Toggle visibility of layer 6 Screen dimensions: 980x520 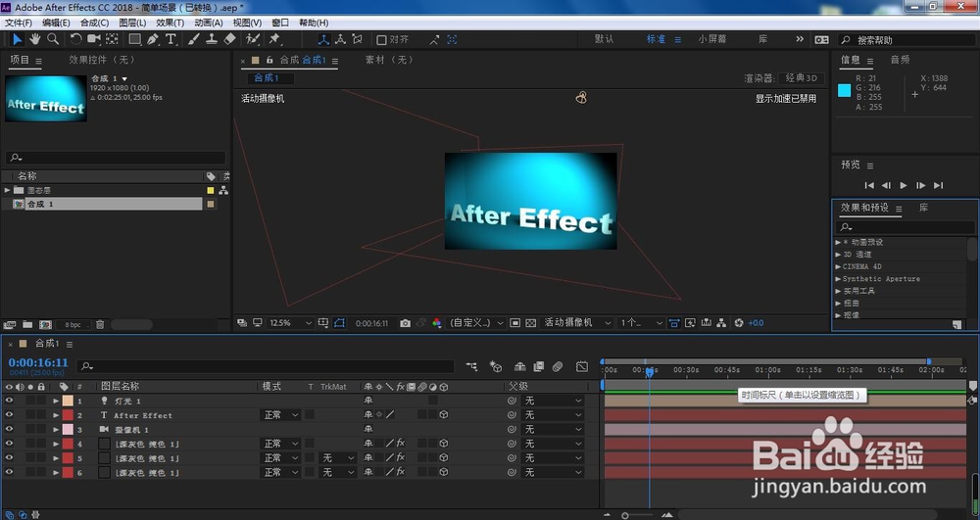click(9, 473)
